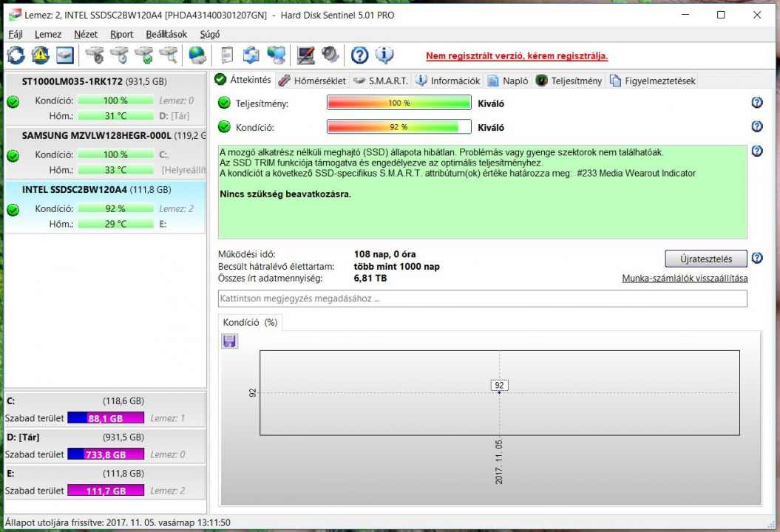Screen dimensions: 780x532
Task: Switch to the Információk tab
Action: [448, 81]
